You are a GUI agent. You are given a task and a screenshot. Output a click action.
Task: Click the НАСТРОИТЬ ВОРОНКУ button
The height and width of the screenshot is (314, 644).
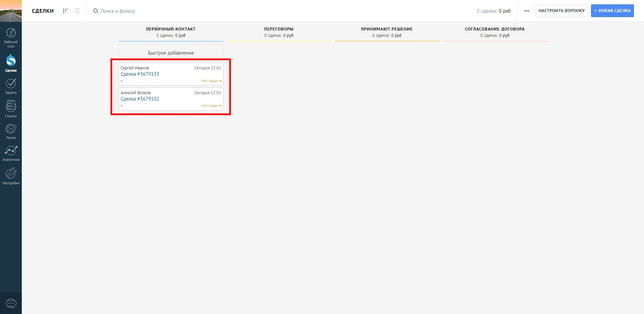[561, 11]
